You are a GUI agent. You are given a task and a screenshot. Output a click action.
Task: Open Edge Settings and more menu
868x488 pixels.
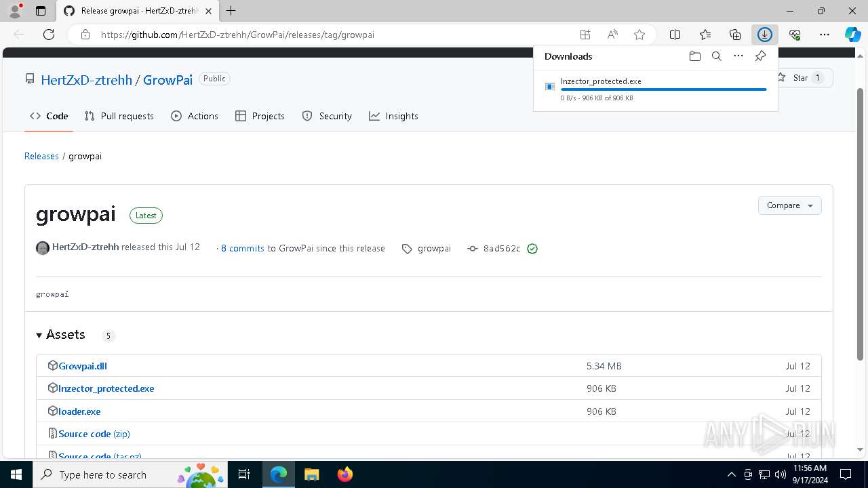825,35
